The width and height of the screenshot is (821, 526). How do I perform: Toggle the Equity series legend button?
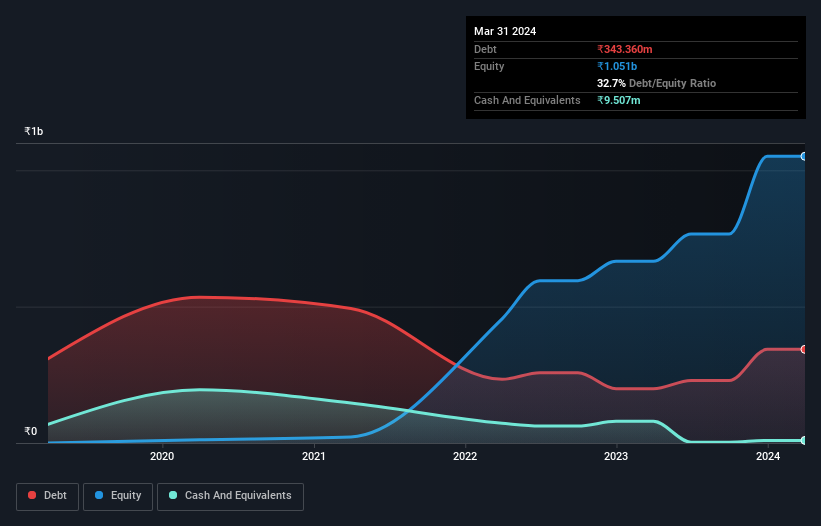[x=118, y=496]
